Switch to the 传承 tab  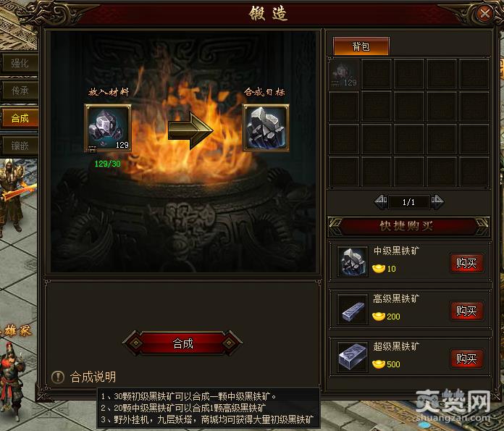click(x=20, y=91)
